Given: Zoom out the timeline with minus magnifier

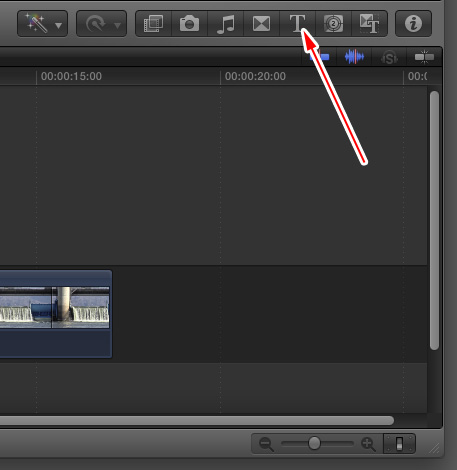Looking at the screenshot, I should click(266, 444).
